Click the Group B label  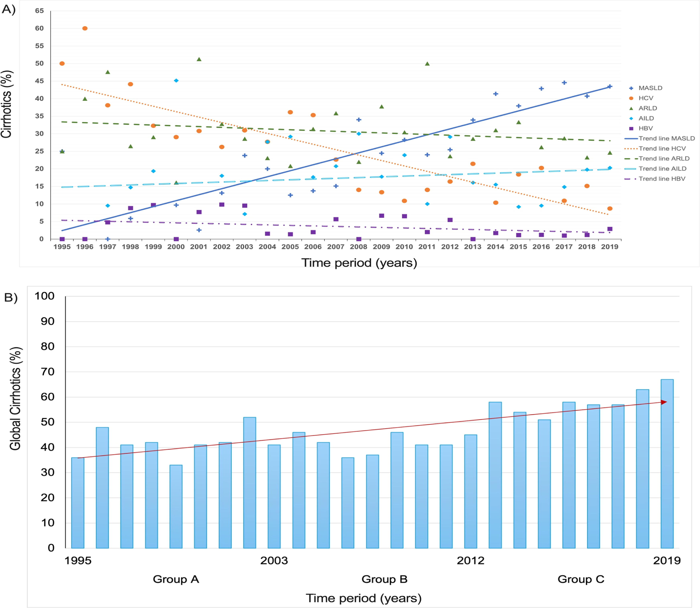pos(384,580)
